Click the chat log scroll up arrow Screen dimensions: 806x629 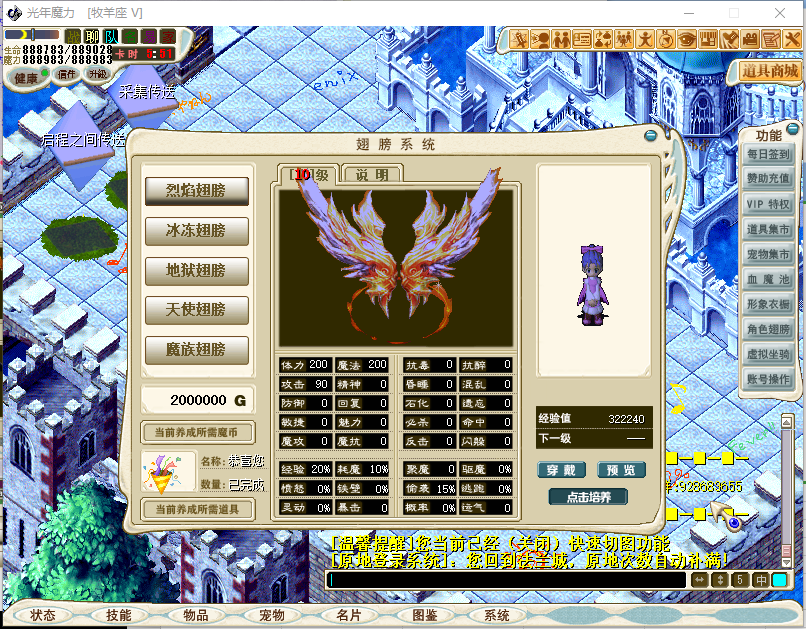coord(786,422)
